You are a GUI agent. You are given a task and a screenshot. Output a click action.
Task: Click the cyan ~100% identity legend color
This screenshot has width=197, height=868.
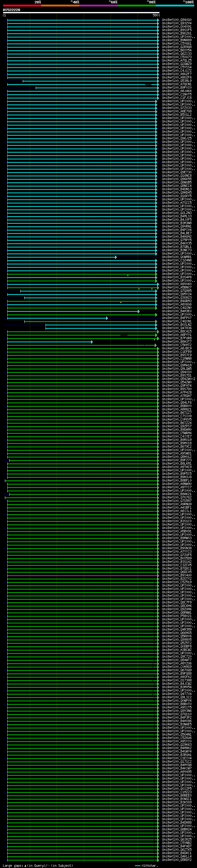[x=175, y=6]
